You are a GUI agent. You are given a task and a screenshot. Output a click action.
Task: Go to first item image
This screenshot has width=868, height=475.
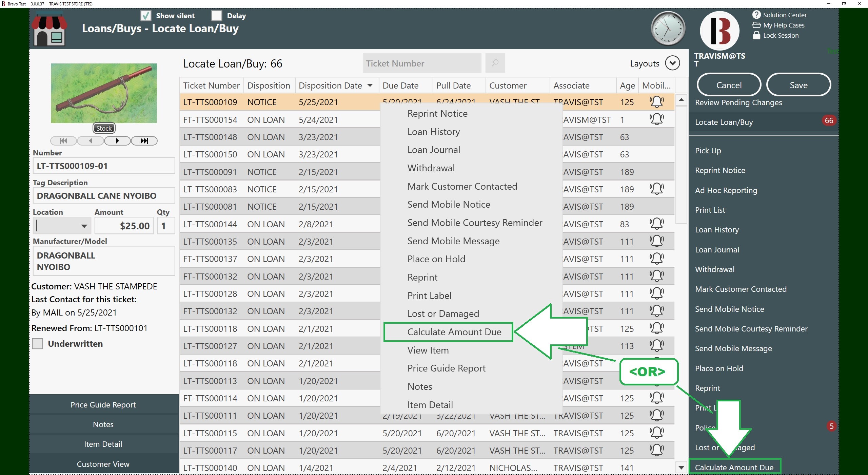63,141
